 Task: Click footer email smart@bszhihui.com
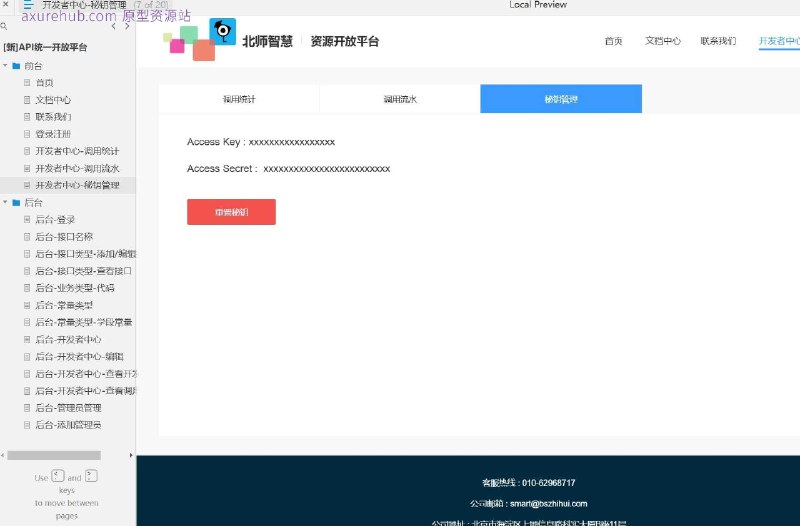pyautogui.click(x=548, y=504)
